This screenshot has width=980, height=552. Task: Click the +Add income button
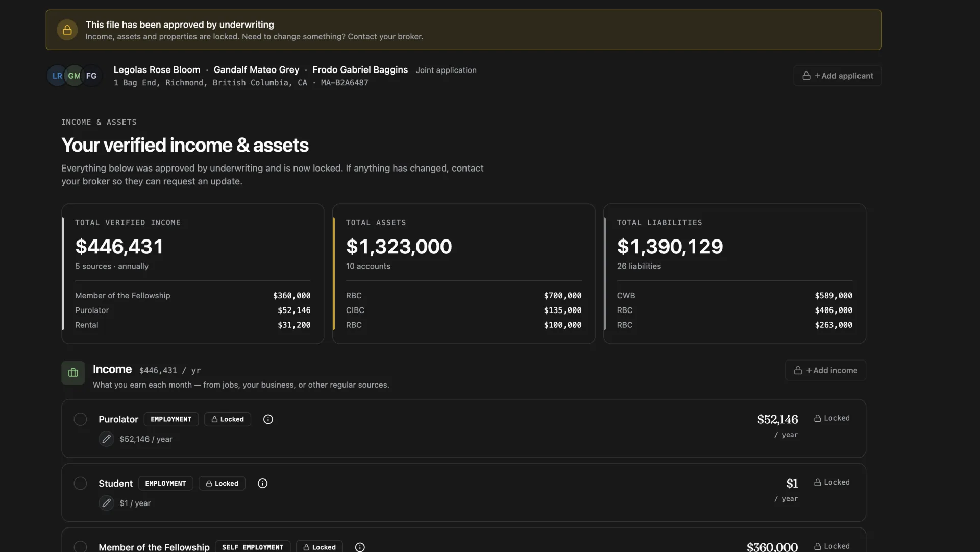(x=825, y=371)
